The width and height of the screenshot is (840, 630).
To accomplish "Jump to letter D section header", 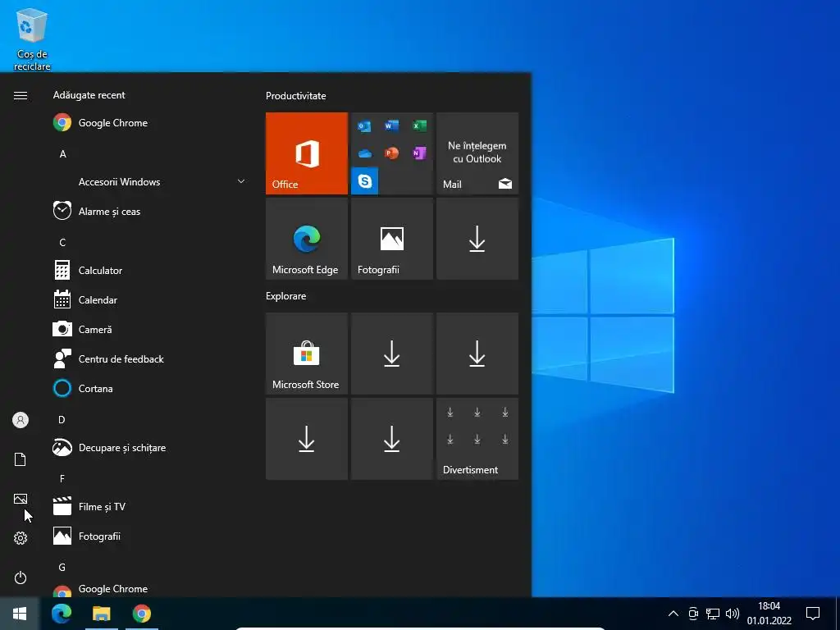I will 62,419.
